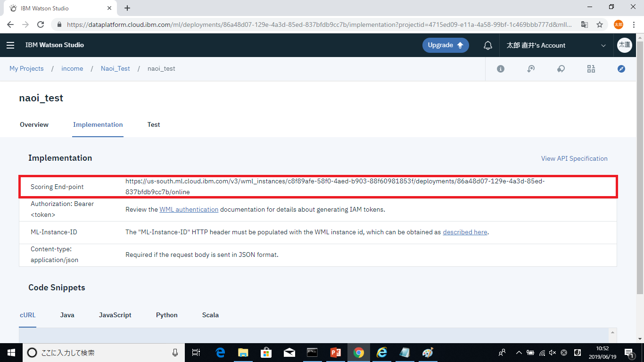The width and height of the screenshot is (644, 362).
Task: Bookmark this page with the star icon
Action: coord(600,25)
